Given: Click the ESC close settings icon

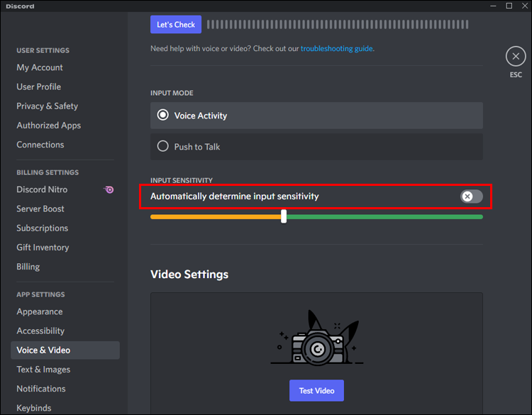Looking at the screenshot, I should tap(516, 56).
